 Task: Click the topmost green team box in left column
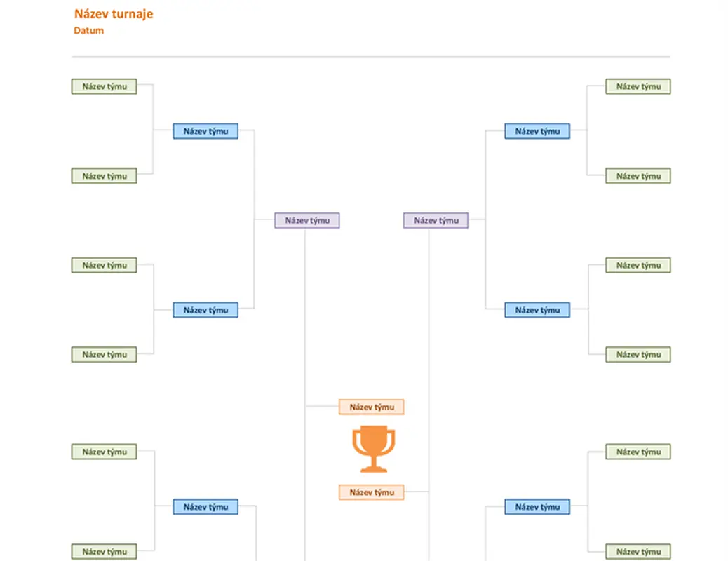pyautogui.click(x=104, y=86)
